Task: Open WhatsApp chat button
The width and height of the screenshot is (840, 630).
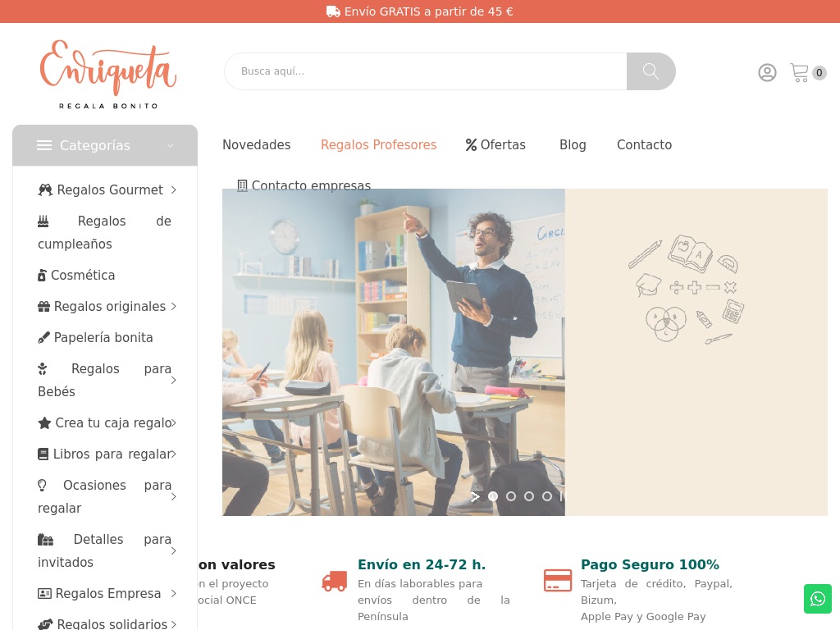Action: point(818,598)
